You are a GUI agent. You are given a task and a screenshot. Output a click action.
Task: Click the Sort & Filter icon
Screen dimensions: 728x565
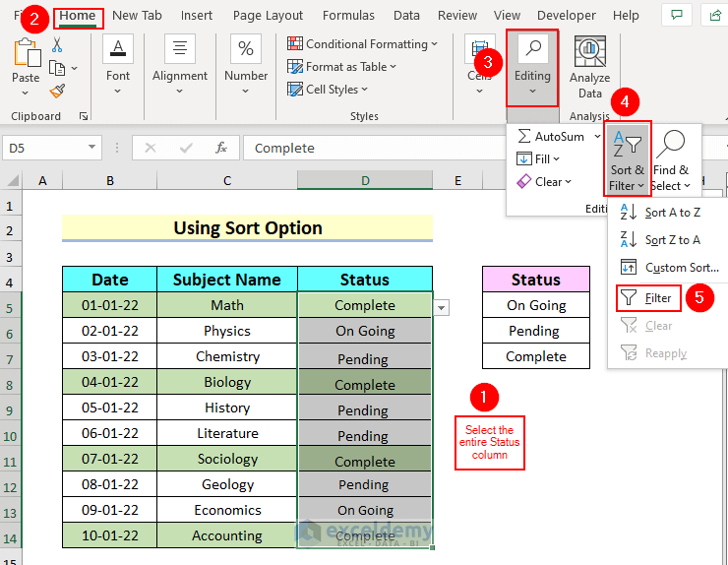(x=627, y=144)
